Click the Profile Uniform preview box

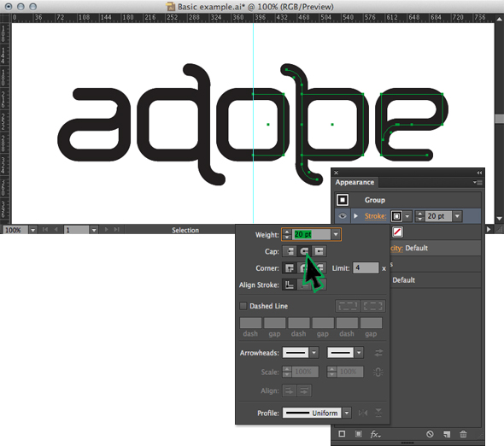[312, 413]
